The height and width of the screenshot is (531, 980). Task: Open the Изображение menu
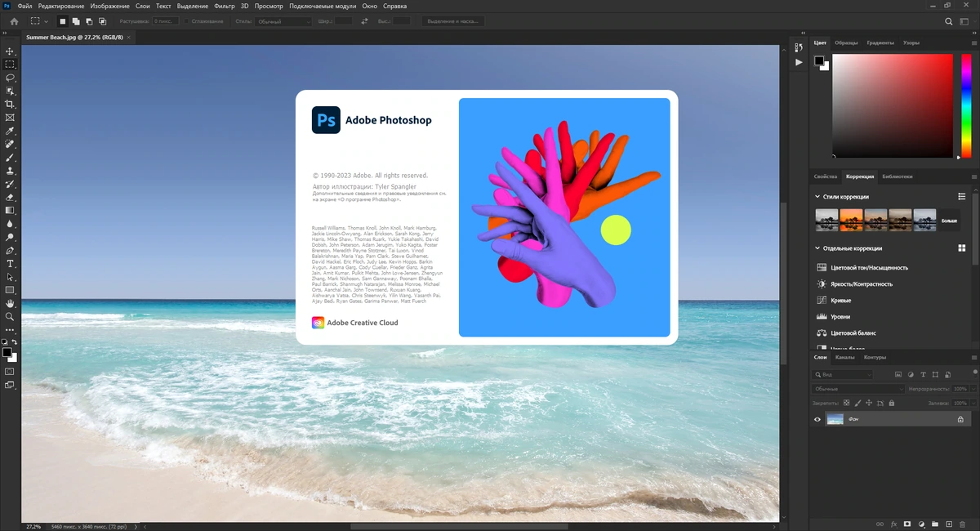(111, 6)
